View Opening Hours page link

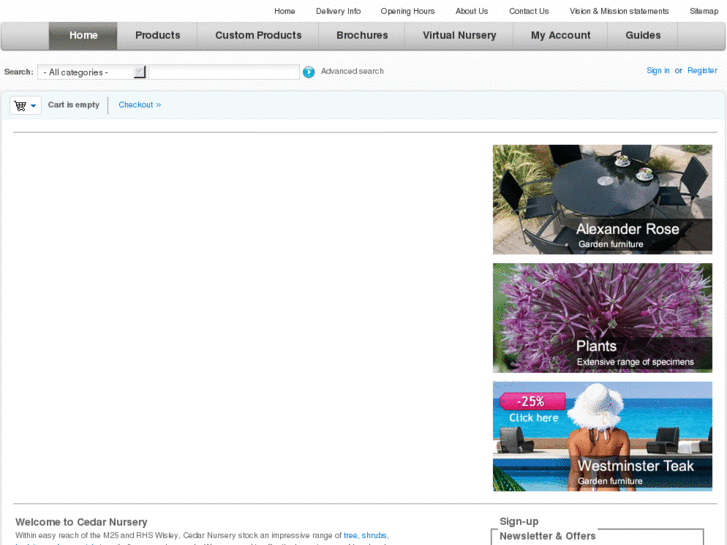(407, 11)
